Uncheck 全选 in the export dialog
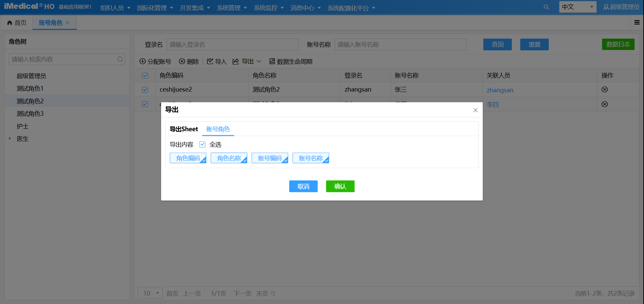 (x=202, y=144)
